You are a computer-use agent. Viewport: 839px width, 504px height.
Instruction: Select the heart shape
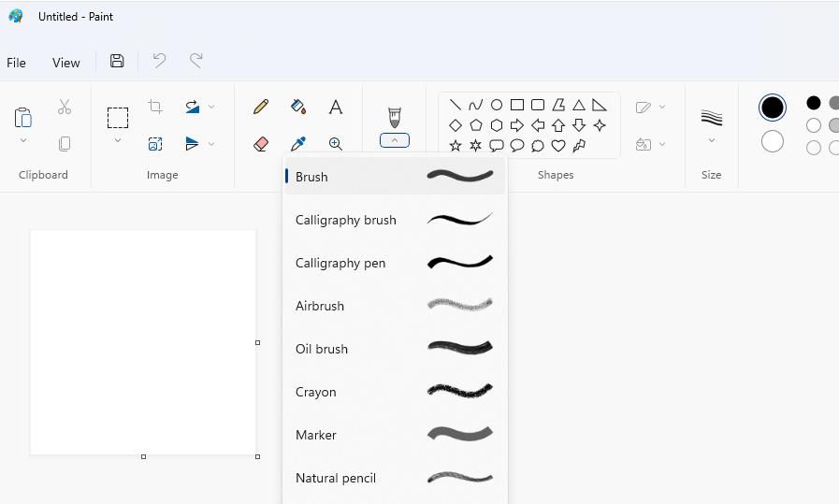click(x=558, y=146)
